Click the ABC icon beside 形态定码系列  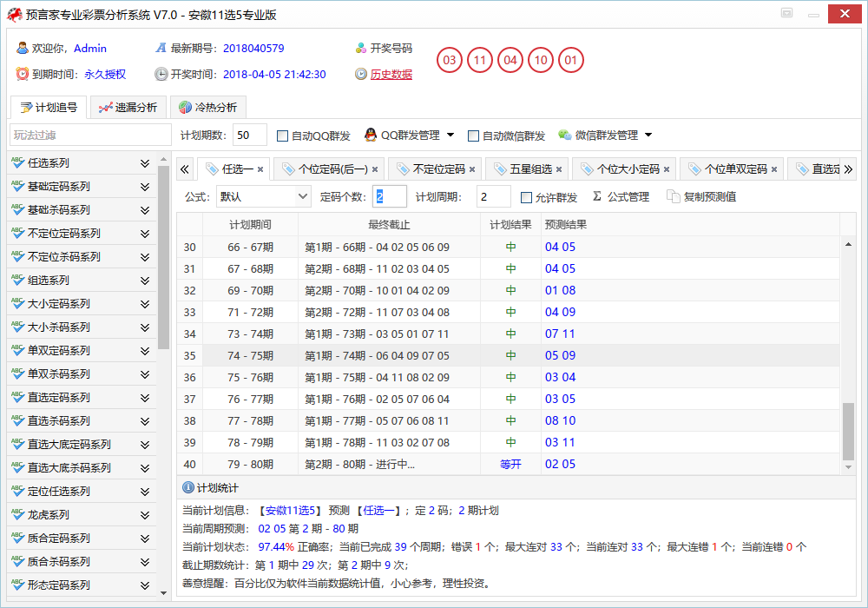tap(17, 585)
